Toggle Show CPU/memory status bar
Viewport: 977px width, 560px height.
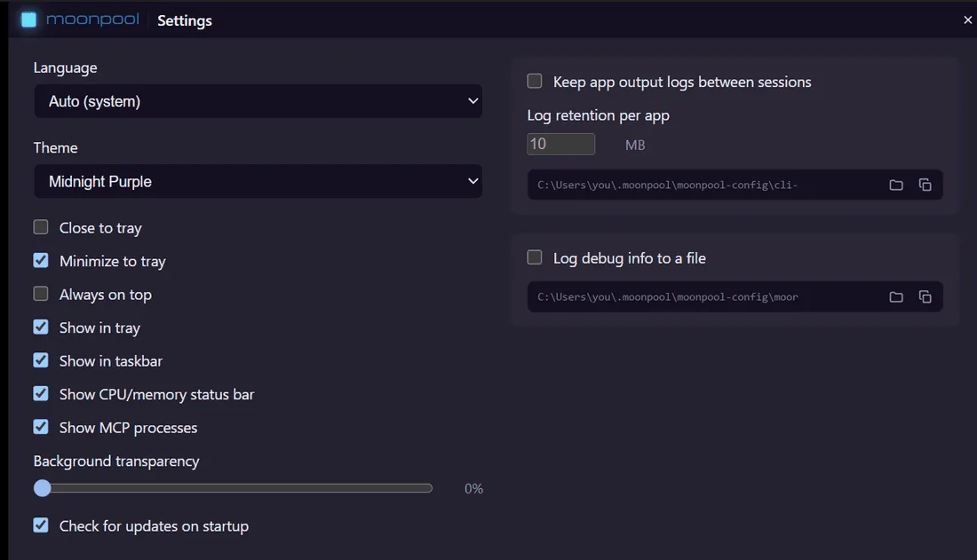coord(41,394)
